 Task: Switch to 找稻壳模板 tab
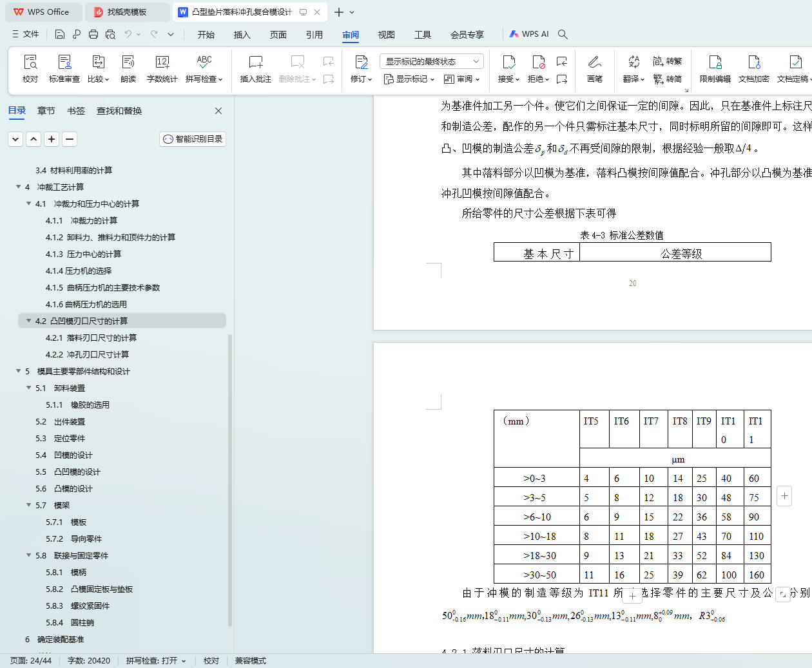coord(127,12)
